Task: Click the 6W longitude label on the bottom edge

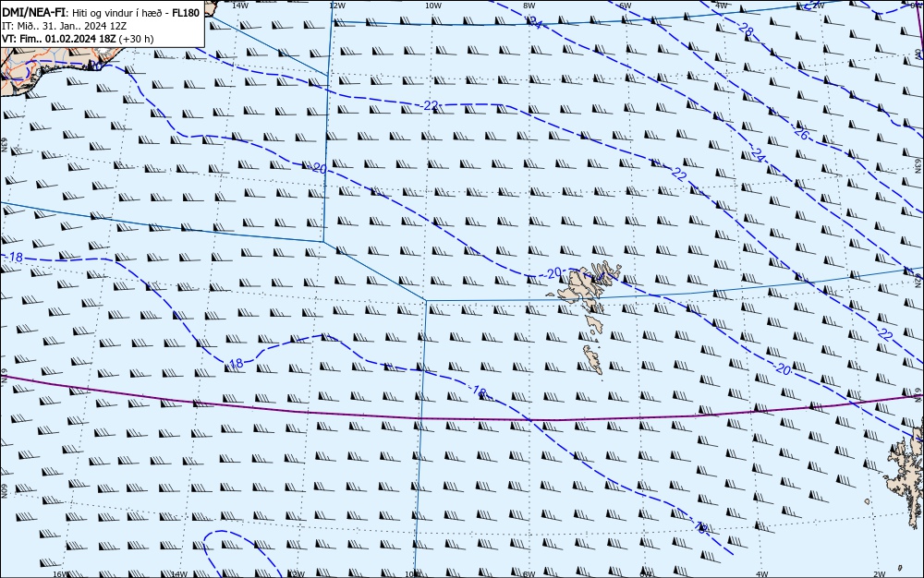Action: coord(646,574)
